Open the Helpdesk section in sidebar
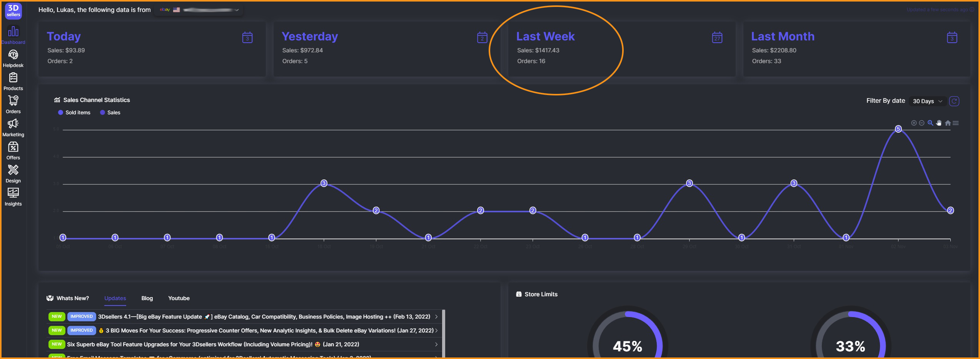Screen dimensions: 980x359 coord(13,58)
